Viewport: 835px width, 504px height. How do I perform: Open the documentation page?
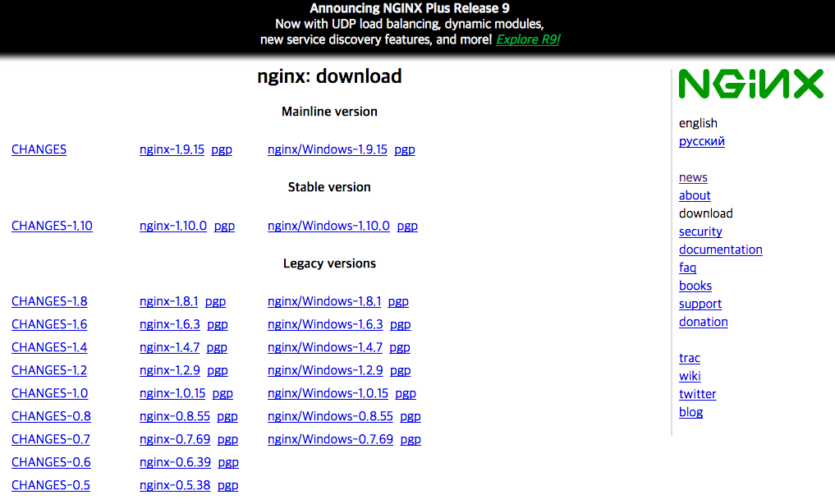click(x=721, y=250)
